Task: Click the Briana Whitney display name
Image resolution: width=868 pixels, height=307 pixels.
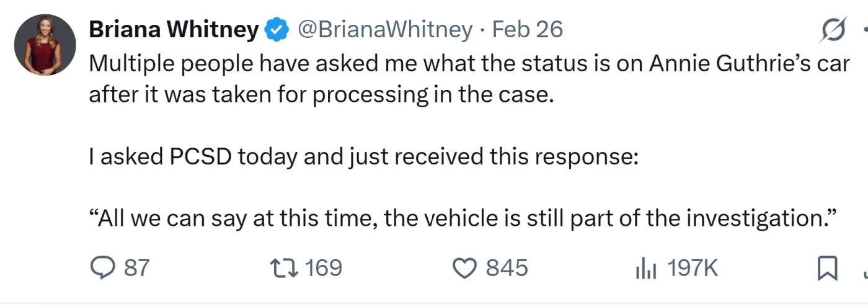Action: (x=174, y=30)
